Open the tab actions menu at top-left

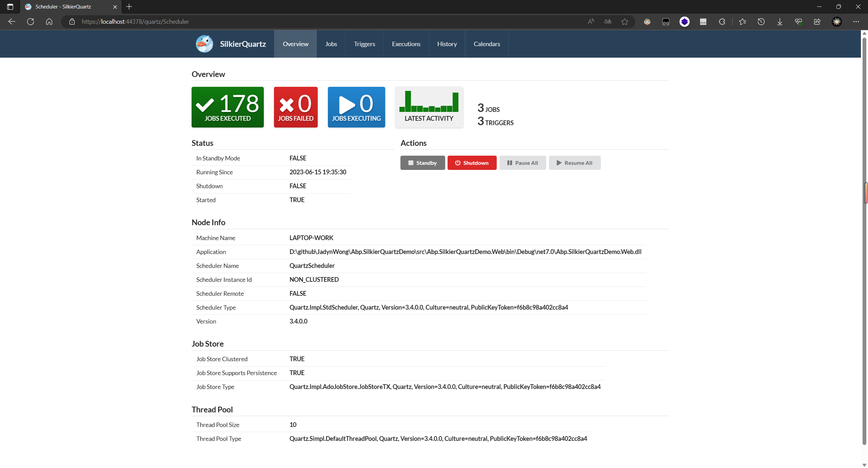point(10,7)
